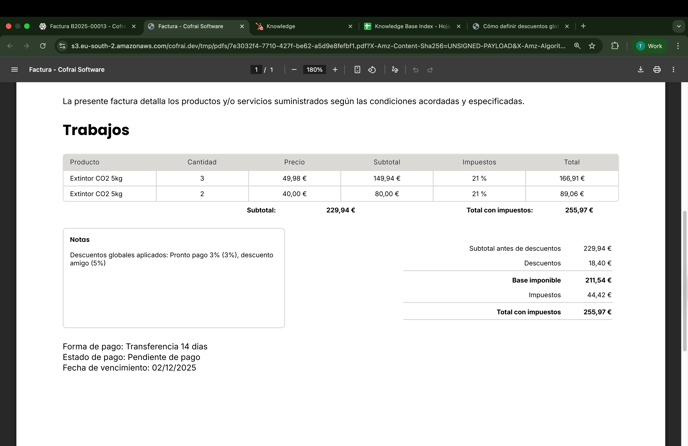Click Estado de pago: Pendiente de pago
The height and width of the screenshot is (446, 688).
coord(131,357)
